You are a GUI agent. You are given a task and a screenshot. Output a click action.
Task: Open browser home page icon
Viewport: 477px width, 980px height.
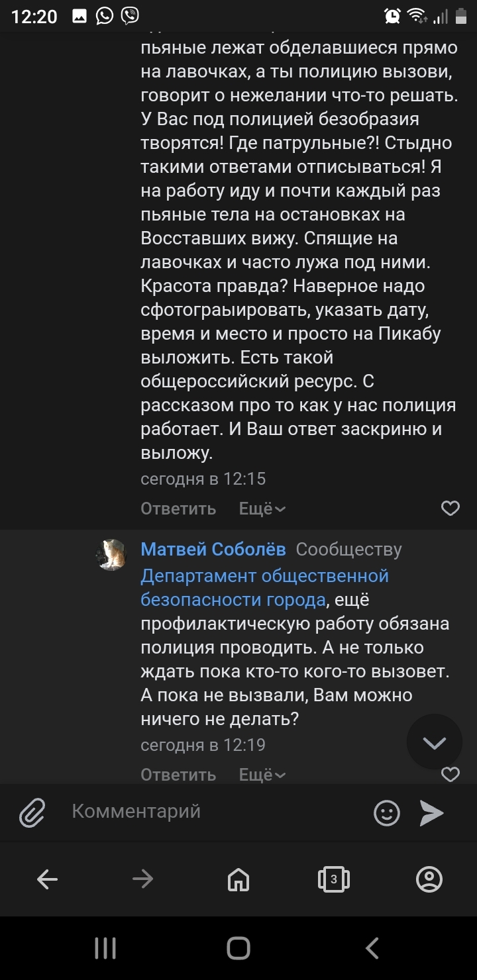coord(238,879)
